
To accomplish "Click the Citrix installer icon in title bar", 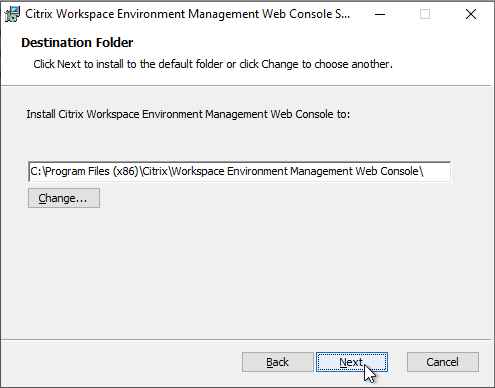I will point(12,14).
